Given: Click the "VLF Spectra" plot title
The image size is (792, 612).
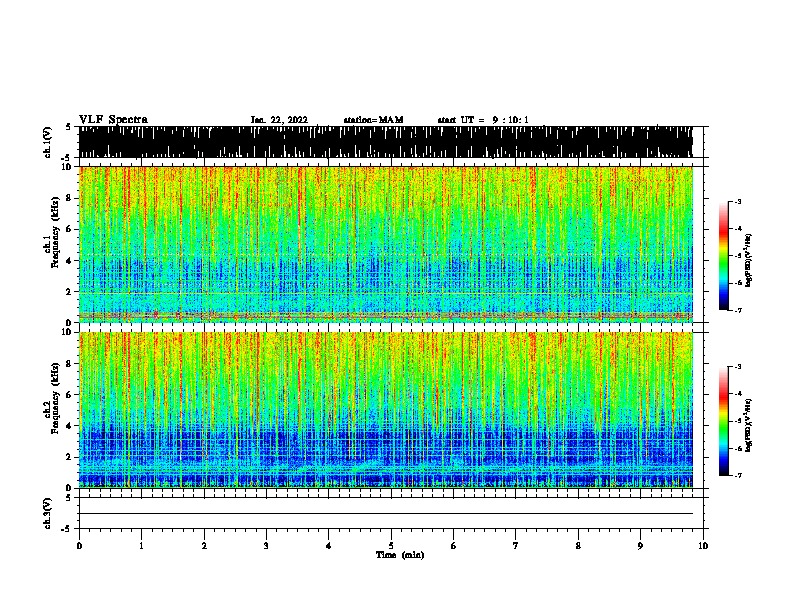Looking at the screenshot, I should tap(113, 120).
